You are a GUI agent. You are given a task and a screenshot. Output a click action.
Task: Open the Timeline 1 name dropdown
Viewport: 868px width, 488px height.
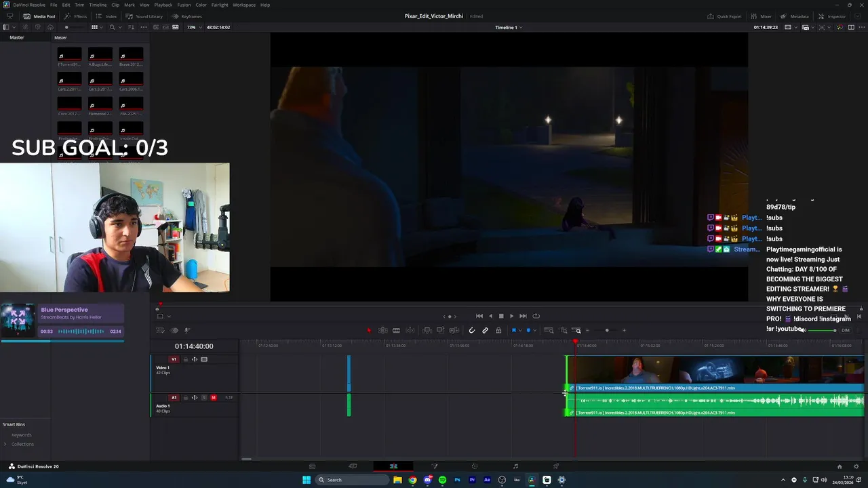click(x=509, y=27)
